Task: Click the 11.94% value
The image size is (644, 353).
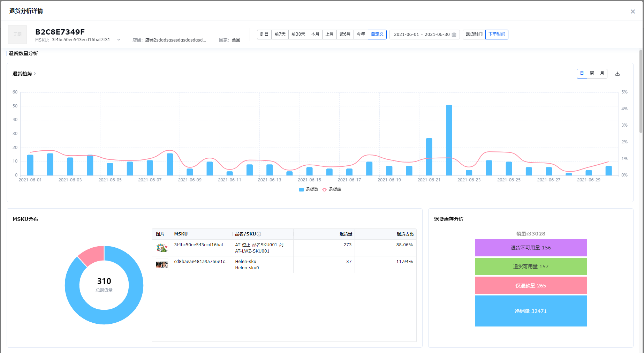Action: tap(404, 262)
